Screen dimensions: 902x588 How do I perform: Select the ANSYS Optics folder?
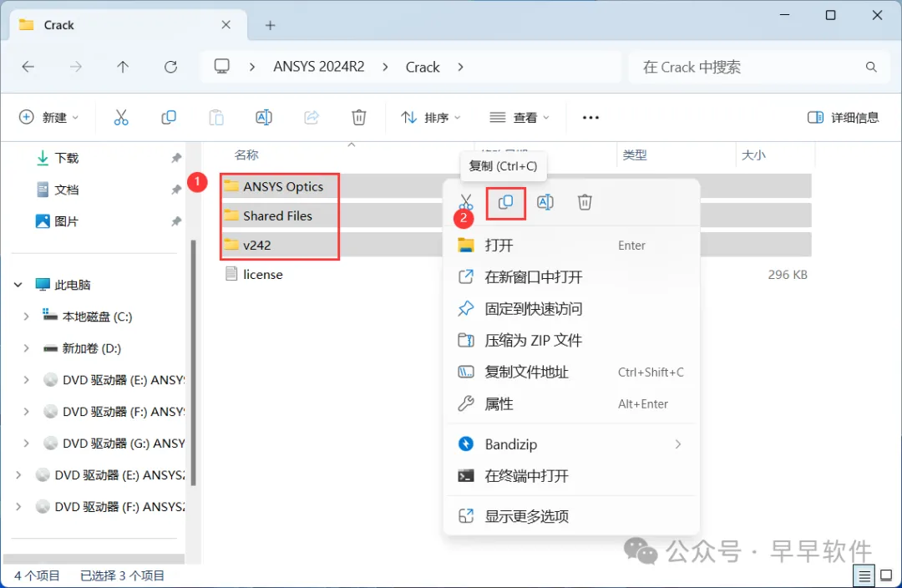pos(283,186)
